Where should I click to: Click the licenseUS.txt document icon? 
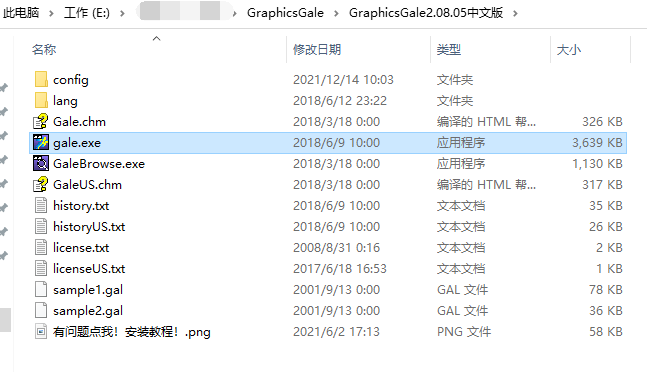[x=41, y=268]
